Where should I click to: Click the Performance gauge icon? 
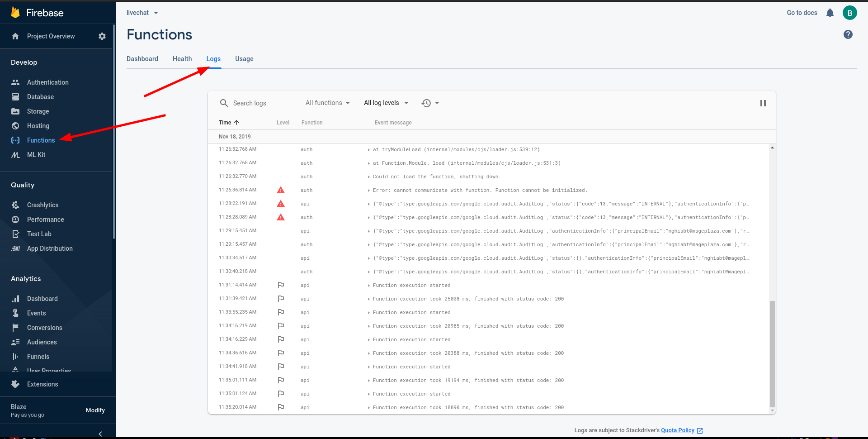(x=15, y=219)
